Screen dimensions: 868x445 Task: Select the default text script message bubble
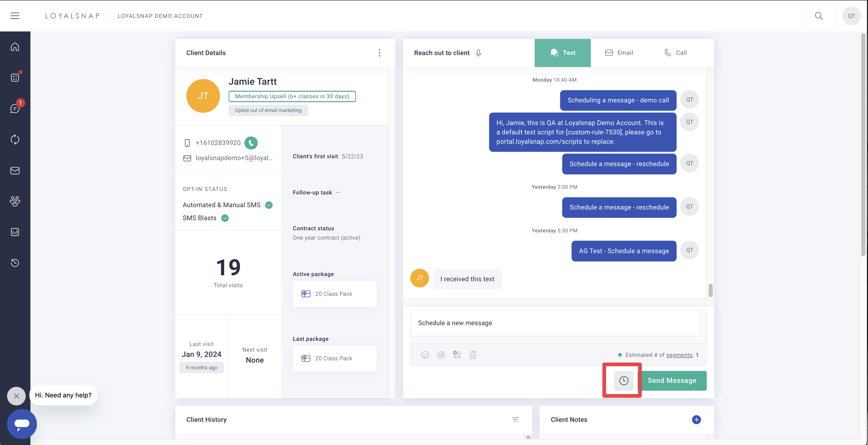(582, 132)
